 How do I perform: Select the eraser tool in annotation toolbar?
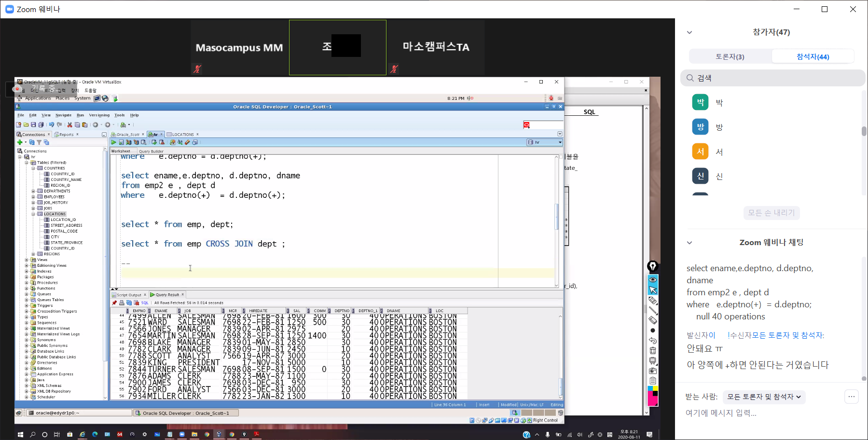pyautogui.click(x=653, y=320)
